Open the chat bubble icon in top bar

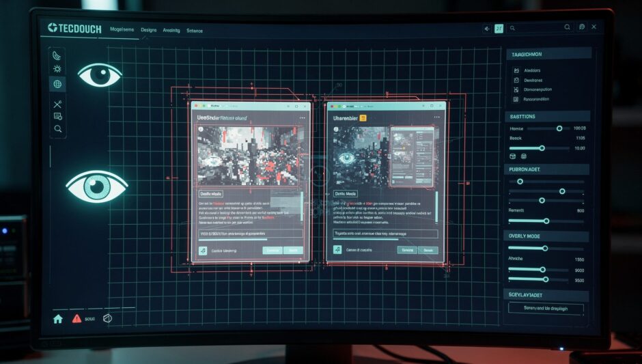pyautogui.click(x=582, y=27)
